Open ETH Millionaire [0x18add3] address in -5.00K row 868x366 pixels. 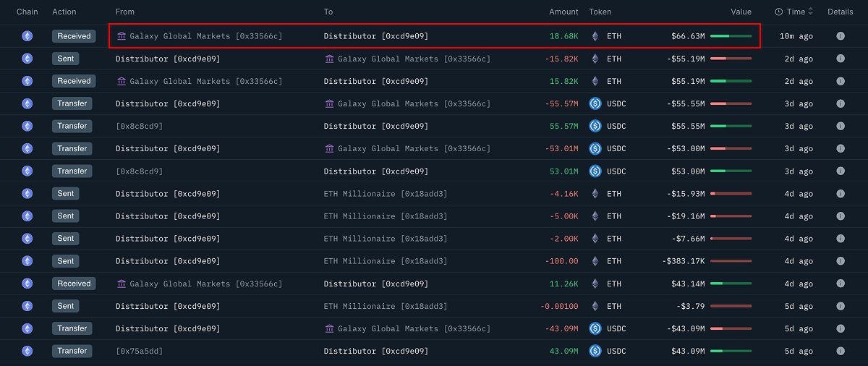[386, 216]
